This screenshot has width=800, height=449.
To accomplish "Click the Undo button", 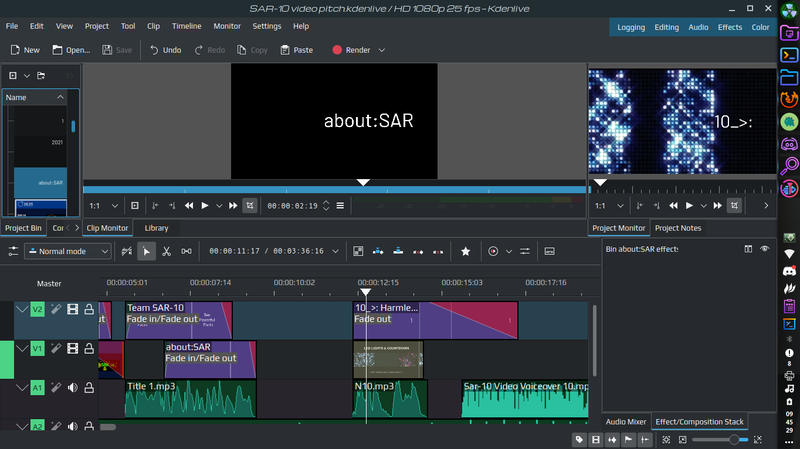I will [x=165, y=50].
